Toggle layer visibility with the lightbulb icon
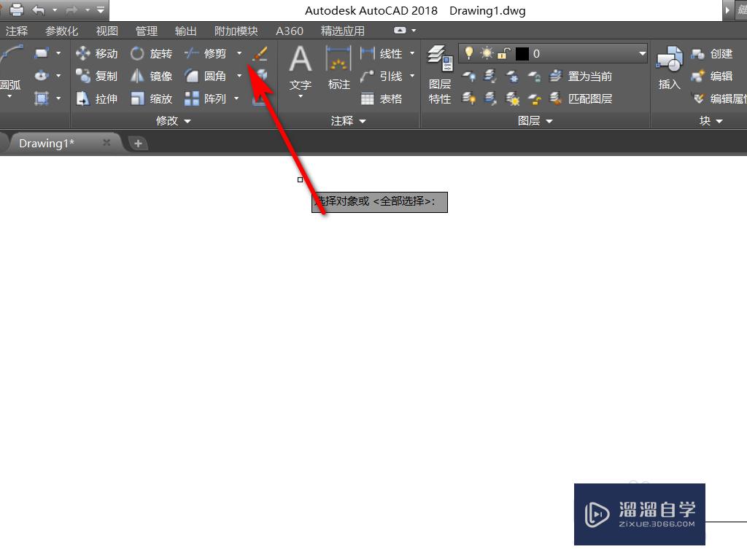747x560 pixels. coord(468,52)
